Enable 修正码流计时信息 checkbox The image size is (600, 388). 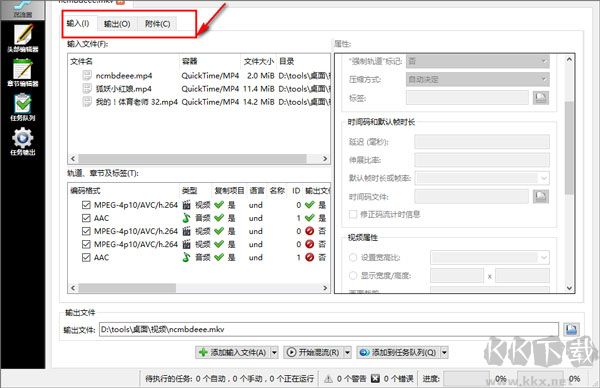click(353, 214)
